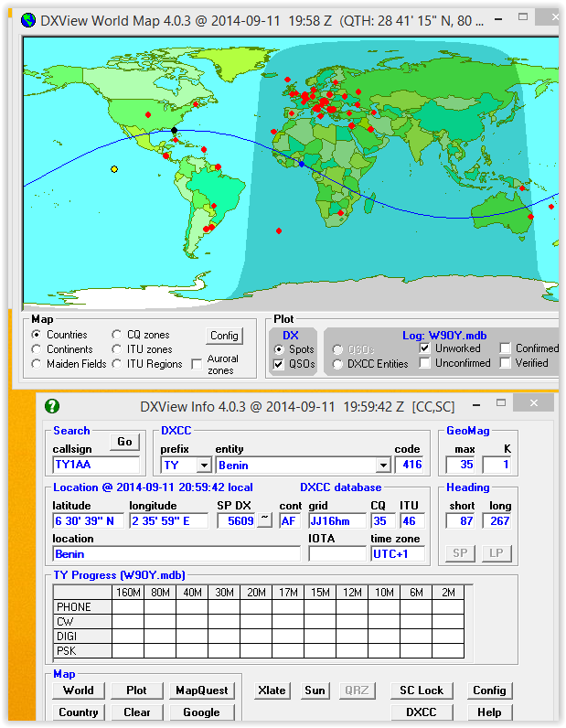Click the Sun button
This screenshot has height=728, width=566.
pyautogui.click(x=315, y=691)
